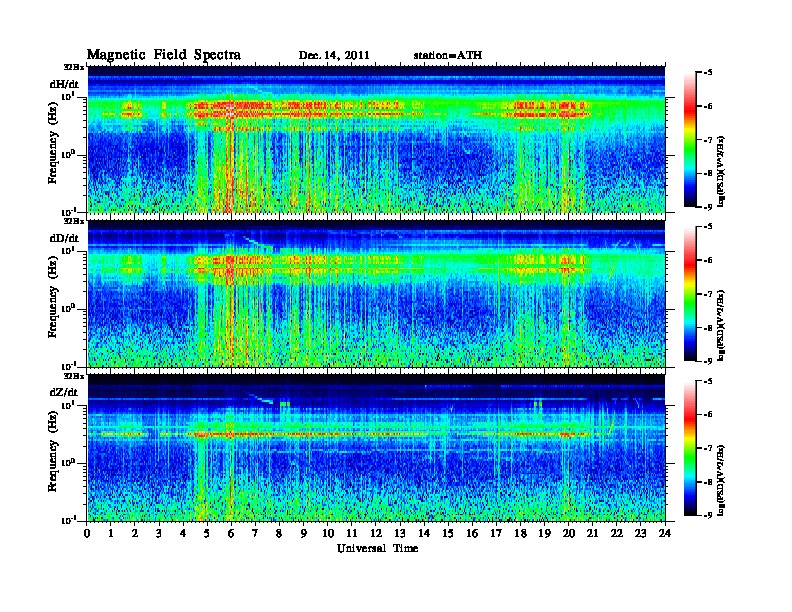This screenshot has height=612, width=792.
Task: Click the '-7' tick on dH/dt color bar
Action: point(707,140)
